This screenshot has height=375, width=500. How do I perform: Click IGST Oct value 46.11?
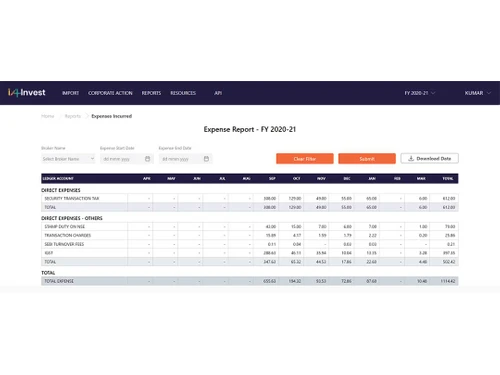click(296, 253)
